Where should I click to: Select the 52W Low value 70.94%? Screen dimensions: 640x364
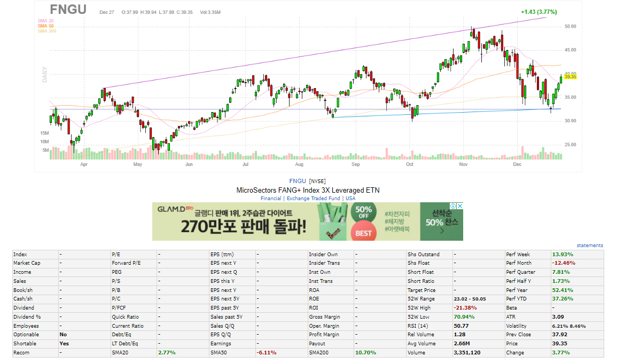(x=464, y=316)
